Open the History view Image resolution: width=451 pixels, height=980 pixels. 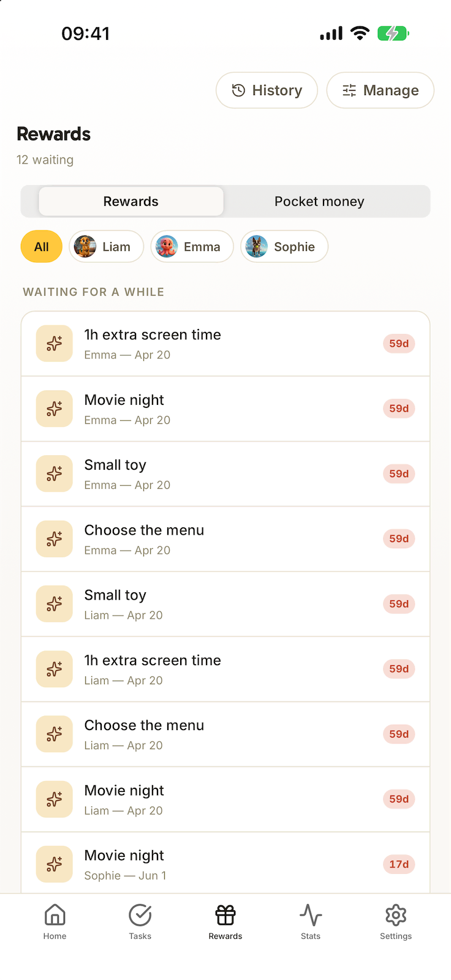(x=267, y=91)
